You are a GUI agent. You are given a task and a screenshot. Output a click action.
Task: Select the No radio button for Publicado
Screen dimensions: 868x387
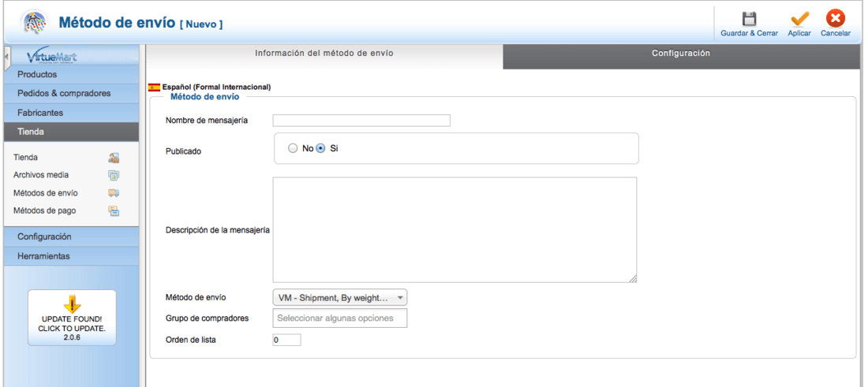tap(294, 148)
